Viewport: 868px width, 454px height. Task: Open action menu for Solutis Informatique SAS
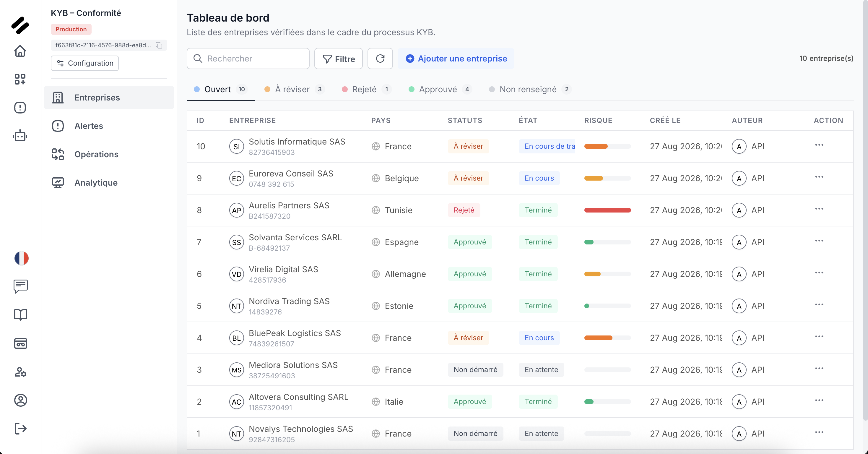(819, 145)
